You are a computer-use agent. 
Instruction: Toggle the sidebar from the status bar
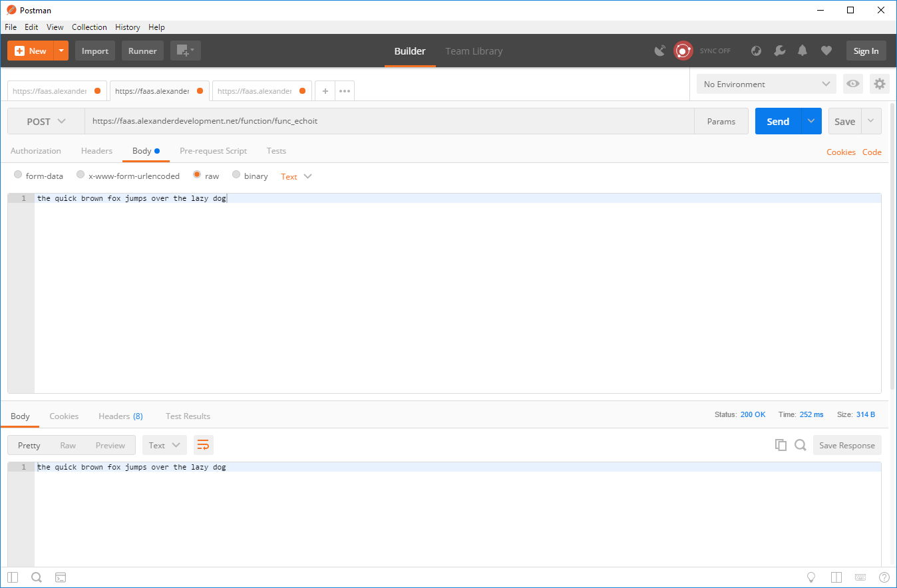point(13,577)
